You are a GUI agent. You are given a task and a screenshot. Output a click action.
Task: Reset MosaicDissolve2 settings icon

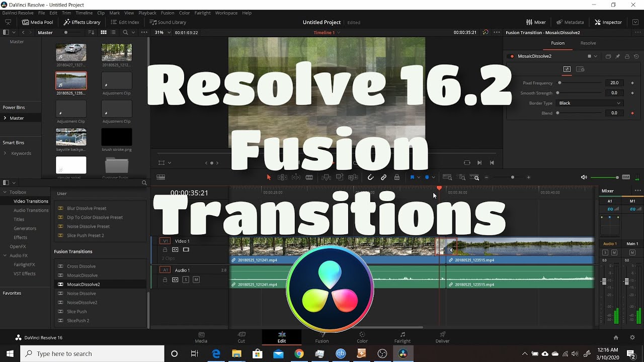pos(636,56)
